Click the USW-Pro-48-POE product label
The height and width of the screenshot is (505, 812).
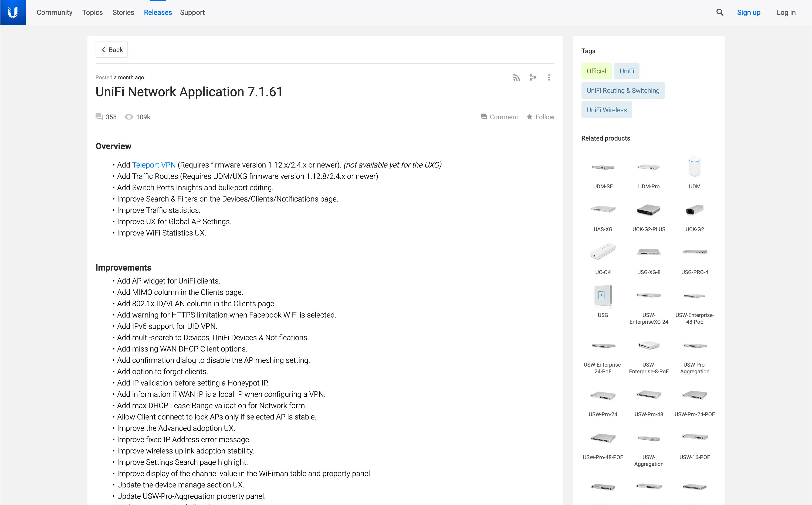(x=603, y=457)
